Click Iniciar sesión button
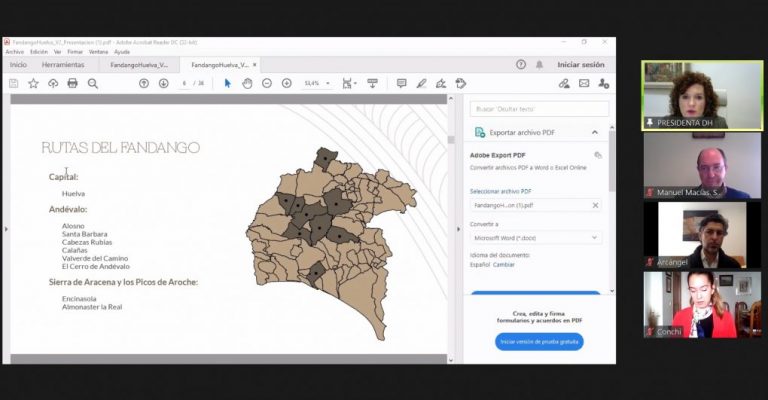 click(581, 65)
